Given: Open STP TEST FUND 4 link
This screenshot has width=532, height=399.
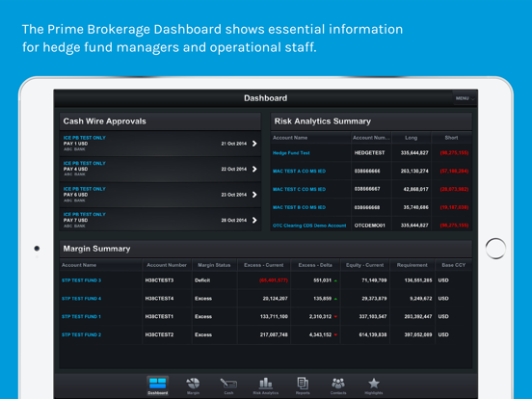Looking at the screenshot, I should (81, 299).
